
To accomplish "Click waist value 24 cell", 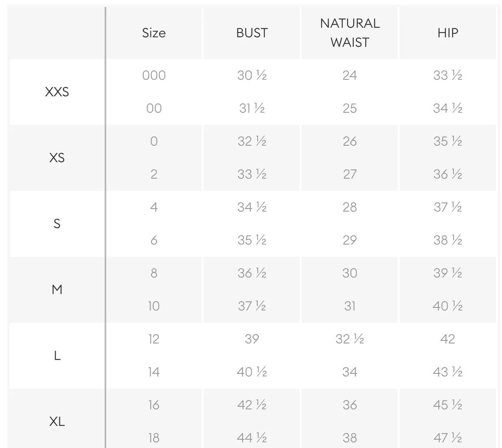I will click(350, 75).
